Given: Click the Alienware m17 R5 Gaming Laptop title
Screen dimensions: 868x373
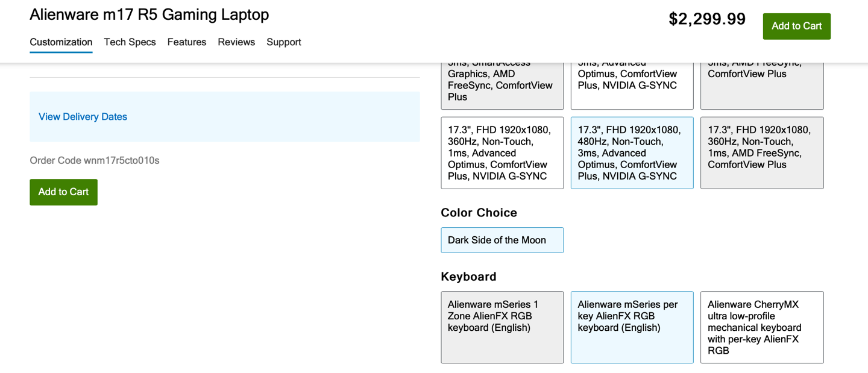Looking at the screenshot, I should (x=149, y=14).
